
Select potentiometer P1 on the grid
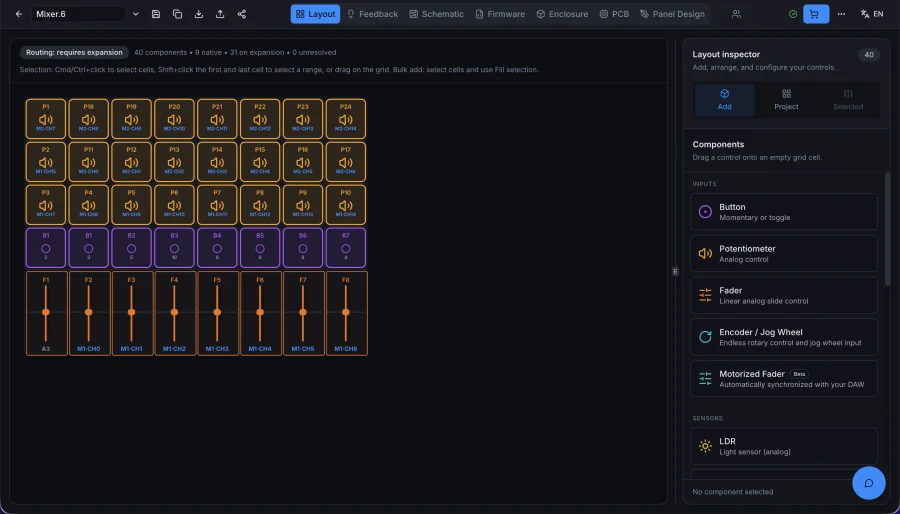coord(46,119)
